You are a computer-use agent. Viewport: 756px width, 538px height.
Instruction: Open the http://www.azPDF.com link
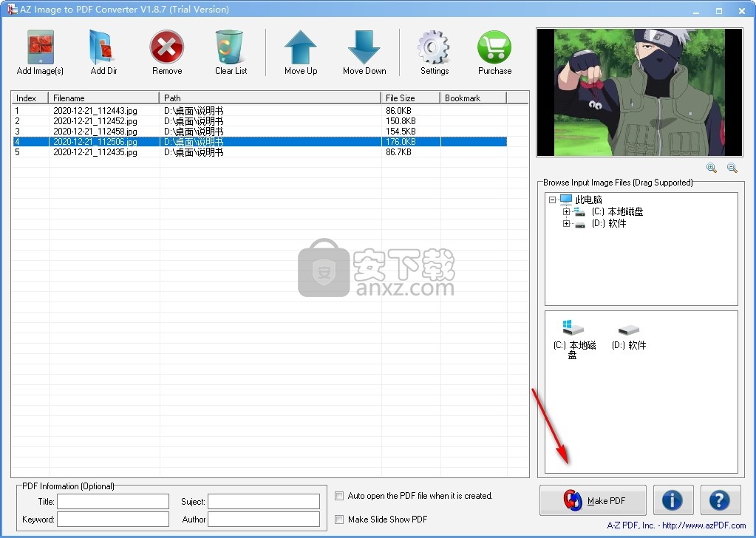click(704, 525)
